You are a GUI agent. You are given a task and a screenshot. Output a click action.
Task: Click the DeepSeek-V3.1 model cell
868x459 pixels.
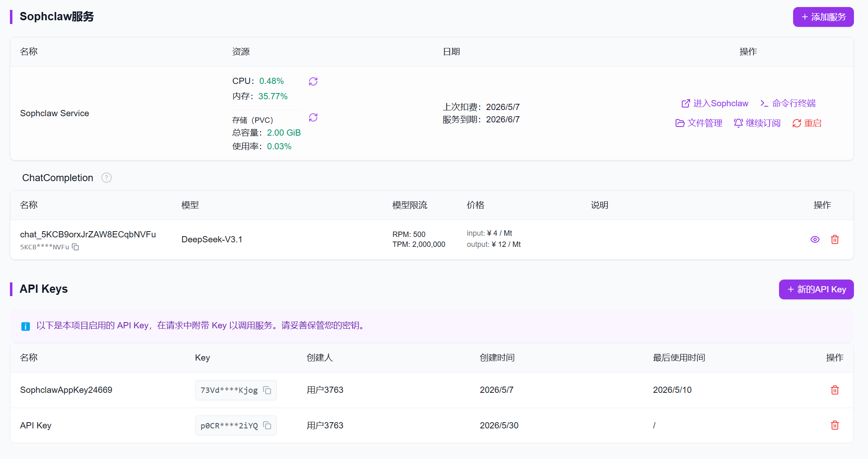coord(212,239)
